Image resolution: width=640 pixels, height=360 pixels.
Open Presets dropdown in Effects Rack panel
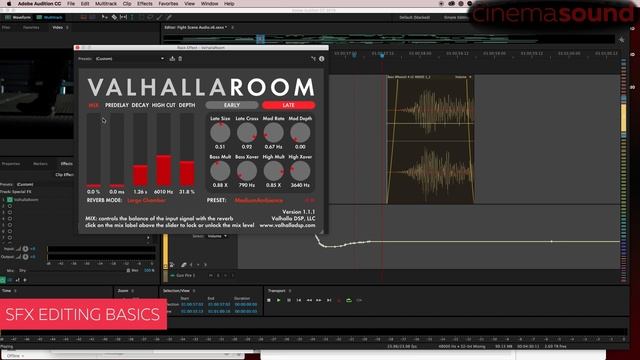(45, 184)
